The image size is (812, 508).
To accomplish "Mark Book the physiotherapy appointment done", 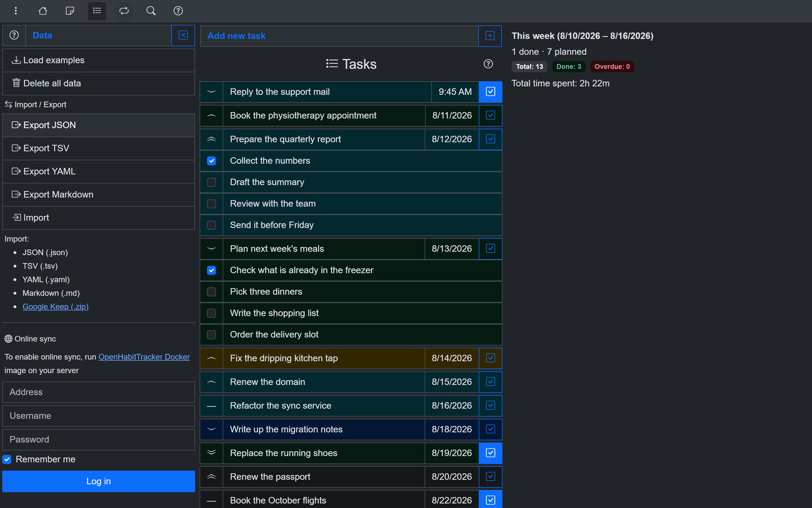I will coord(491,116).
